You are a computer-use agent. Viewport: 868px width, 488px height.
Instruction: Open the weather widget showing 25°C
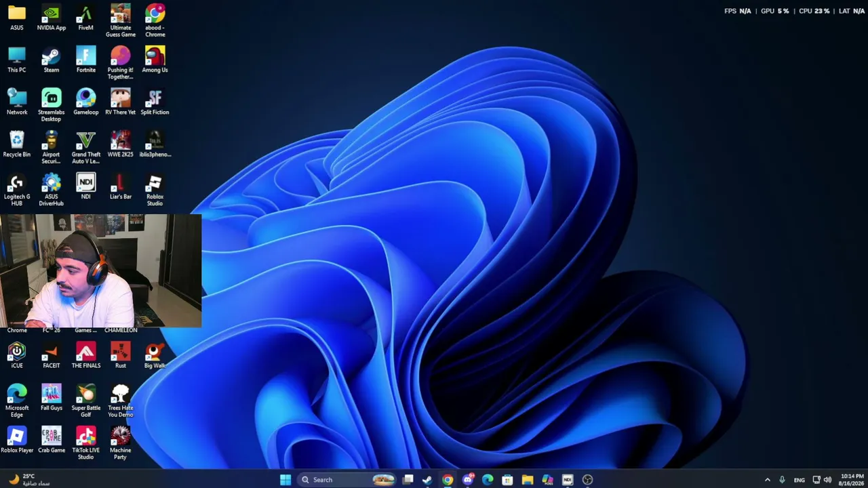(28, 480)
